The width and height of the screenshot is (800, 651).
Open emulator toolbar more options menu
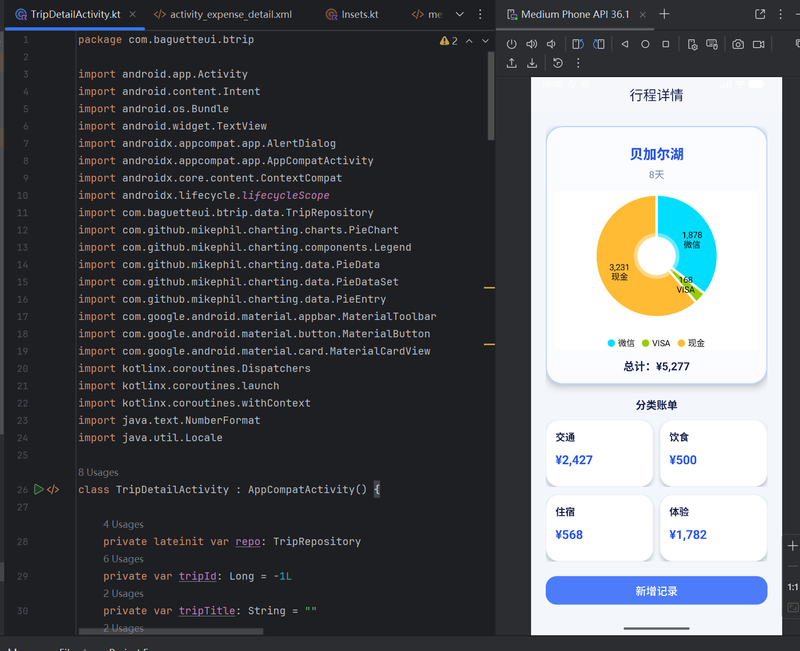point(578,63)
